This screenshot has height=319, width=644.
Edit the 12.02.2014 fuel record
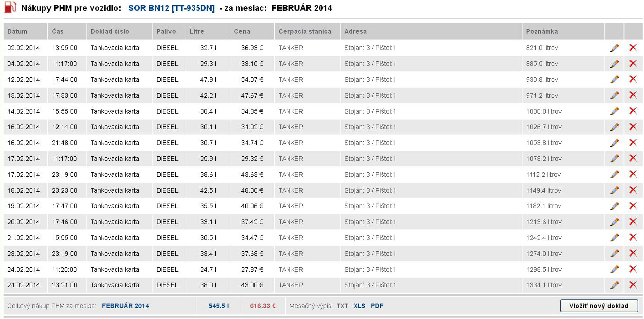[x=614, y=80]
